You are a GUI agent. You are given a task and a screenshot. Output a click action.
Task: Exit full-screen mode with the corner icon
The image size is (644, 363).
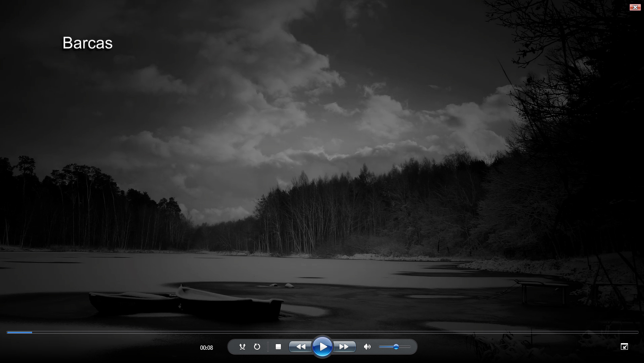point(624,346)
